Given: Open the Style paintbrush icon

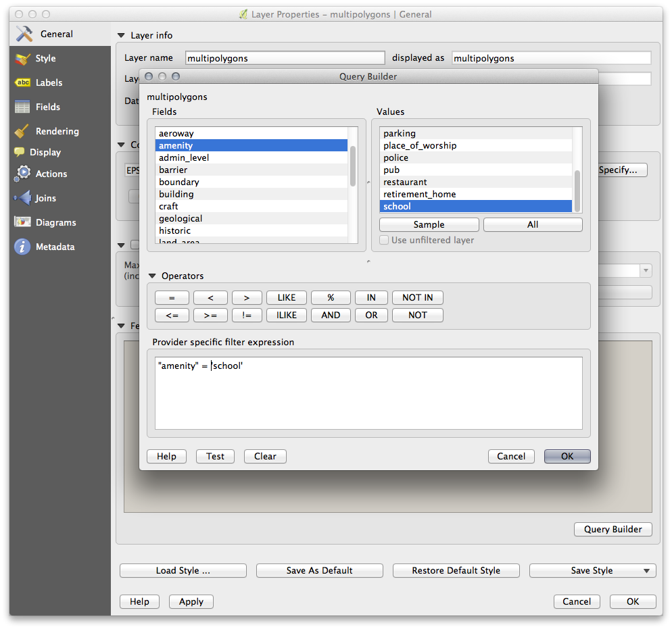Looking at the screenshot, I should tap(23, 59).
